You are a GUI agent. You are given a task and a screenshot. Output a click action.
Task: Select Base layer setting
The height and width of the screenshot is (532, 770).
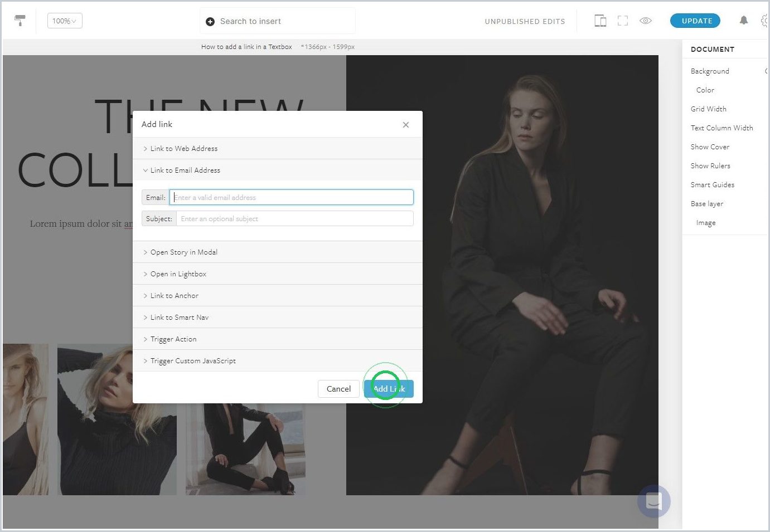tap(706, 204)
